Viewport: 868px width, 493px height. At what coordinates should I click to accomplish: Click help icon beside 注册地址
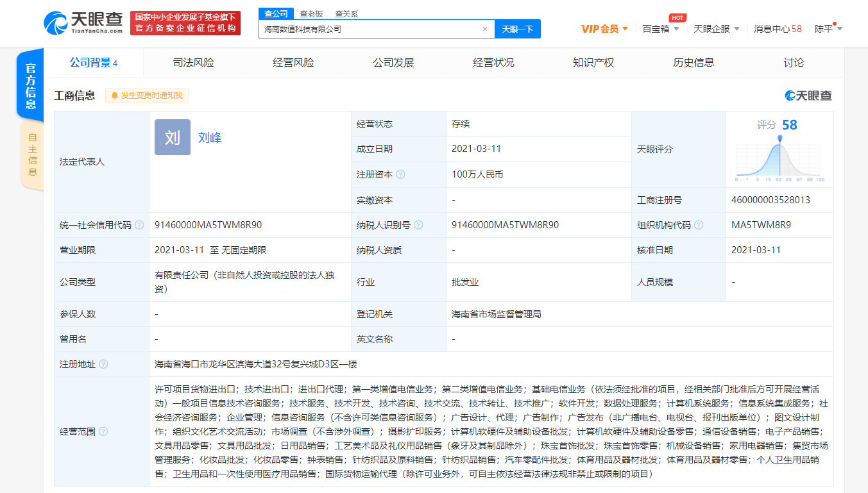click(x=103, y=364)
